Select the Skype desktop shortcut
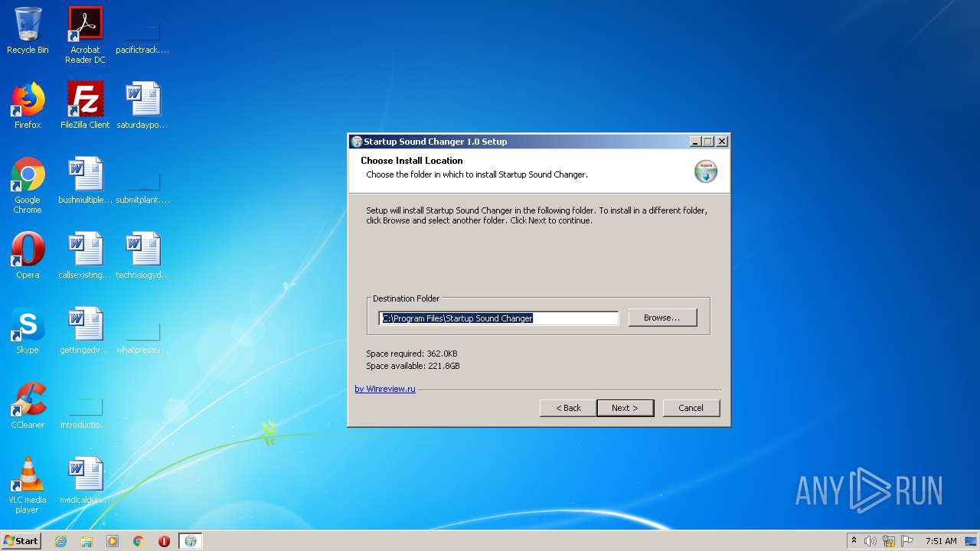 (28, 331)
